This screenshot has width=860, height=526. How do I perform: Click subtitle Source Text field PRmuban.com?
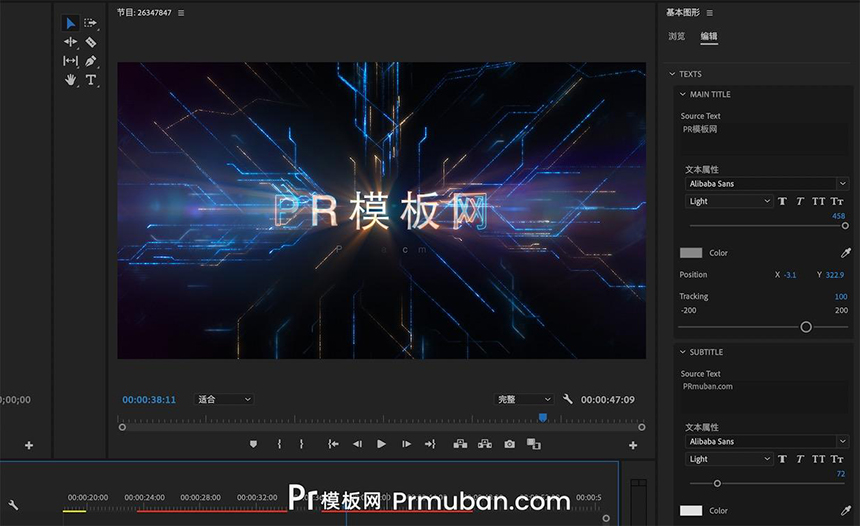(765, 397)
